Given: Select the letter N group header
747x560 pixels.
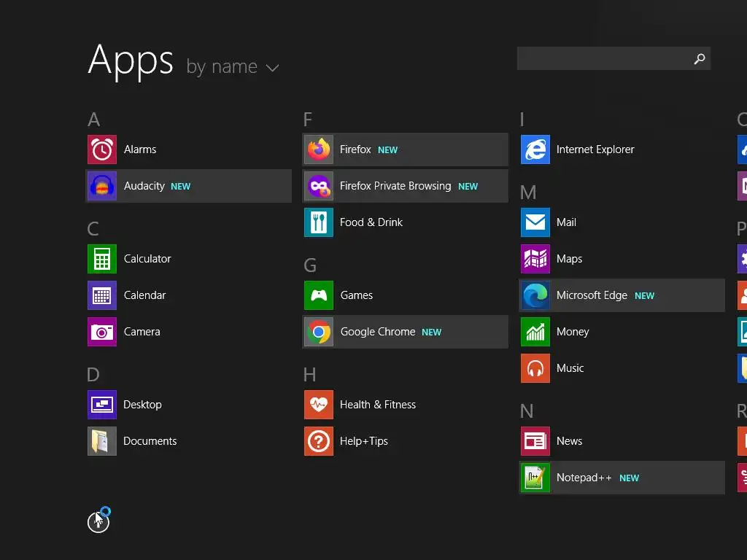Looking at the screenshot, I should tap(527, 411).
